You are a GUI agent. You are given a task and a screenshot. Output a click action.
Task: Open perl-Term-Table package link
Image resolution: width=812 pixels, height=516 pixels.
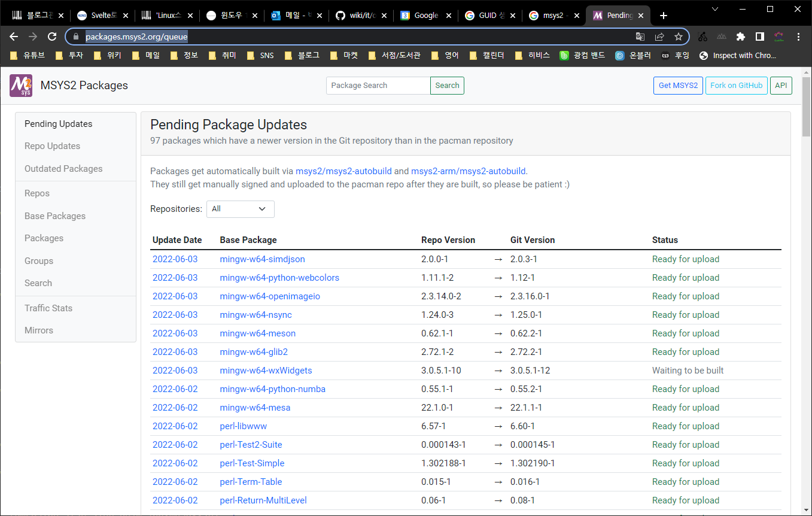click(x=251, y=482)
